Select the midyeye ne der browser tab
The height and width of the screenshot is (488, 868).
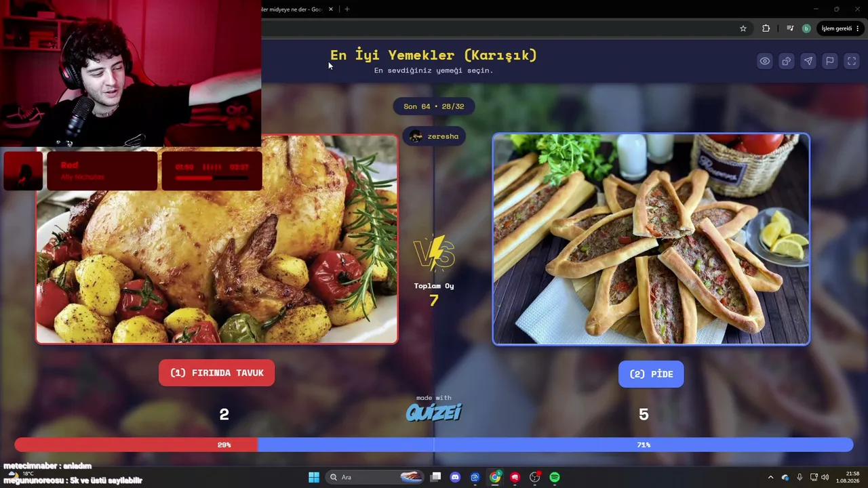coord(293,9)
